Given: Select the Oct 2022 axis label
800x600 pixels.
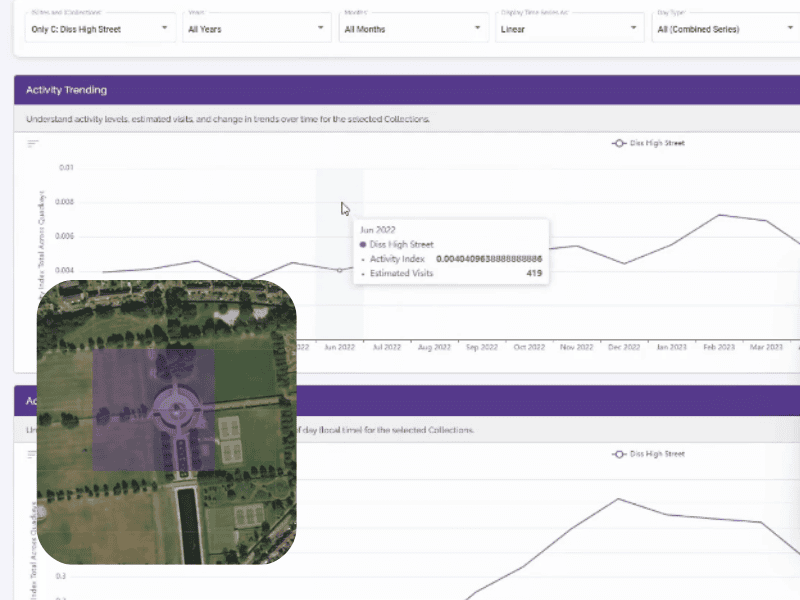Looking at the screenshot, I should 529,348.
